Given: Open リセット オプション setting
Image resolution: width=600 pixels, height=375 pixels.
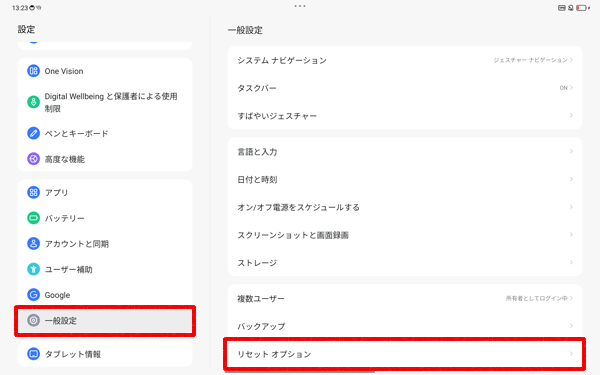Looking at the screenshot, I should tap(405, 354).
